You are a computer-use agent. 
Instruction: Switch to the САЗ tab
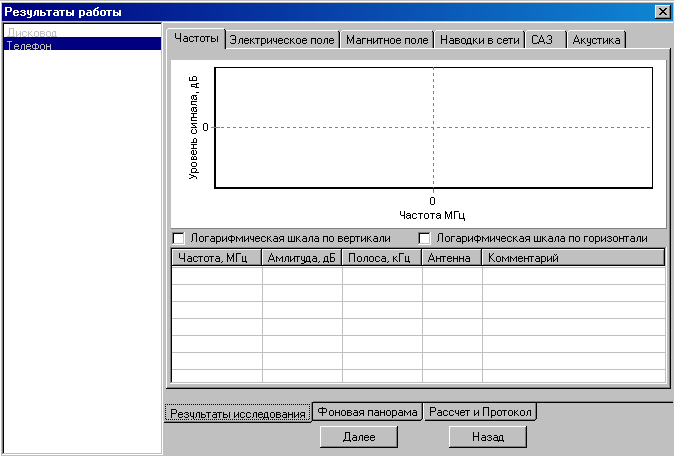coord(545,40)
